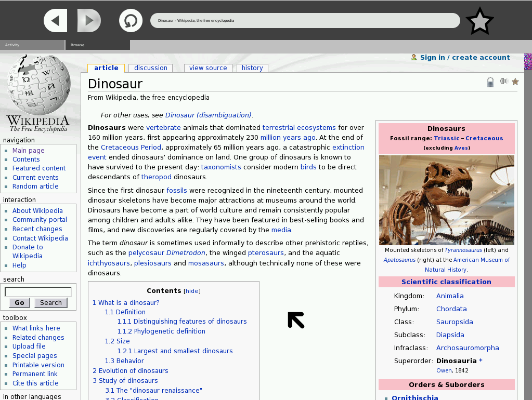Click the padlock protection icon
Screen dimensions: 532x400
pyautogui.click(x=490, y=82)
